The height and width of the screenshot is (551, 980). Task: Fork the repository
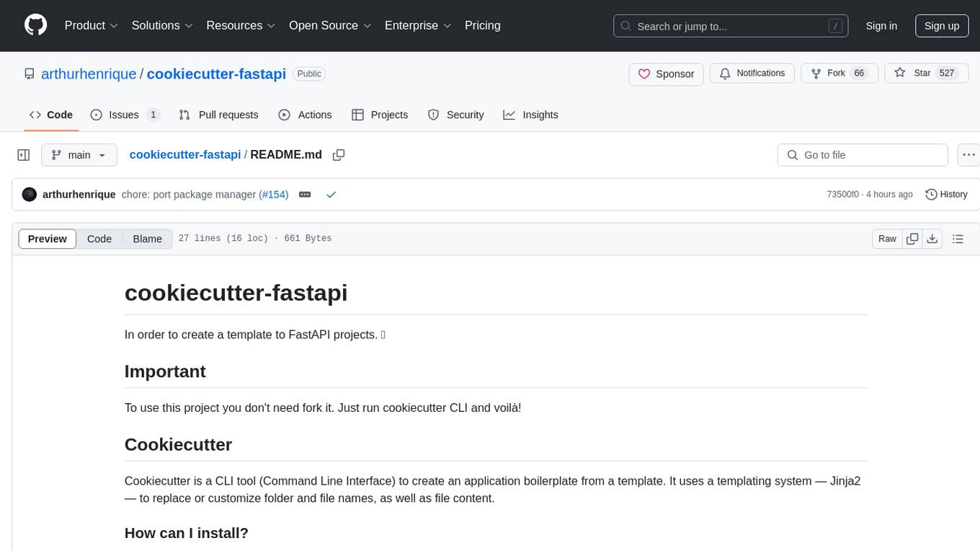pos(839,74)
